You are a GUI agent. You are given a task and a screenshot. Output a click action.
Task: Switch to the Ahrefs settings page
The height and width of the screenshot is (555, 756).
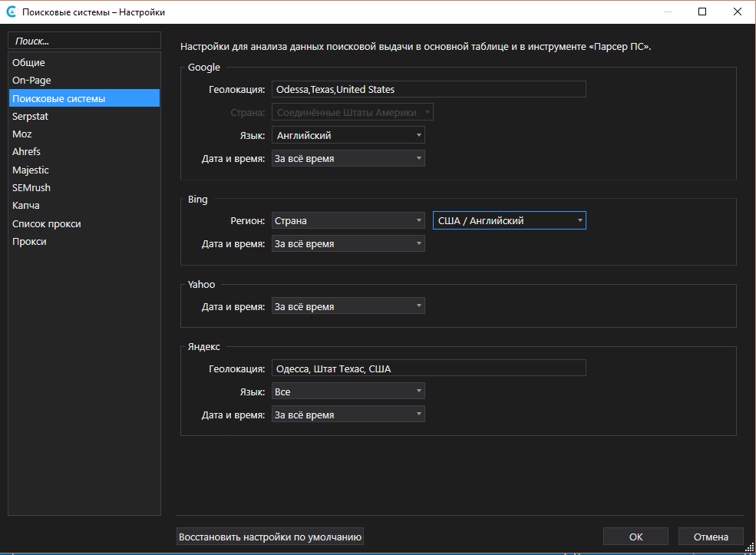tap(26, 152)
